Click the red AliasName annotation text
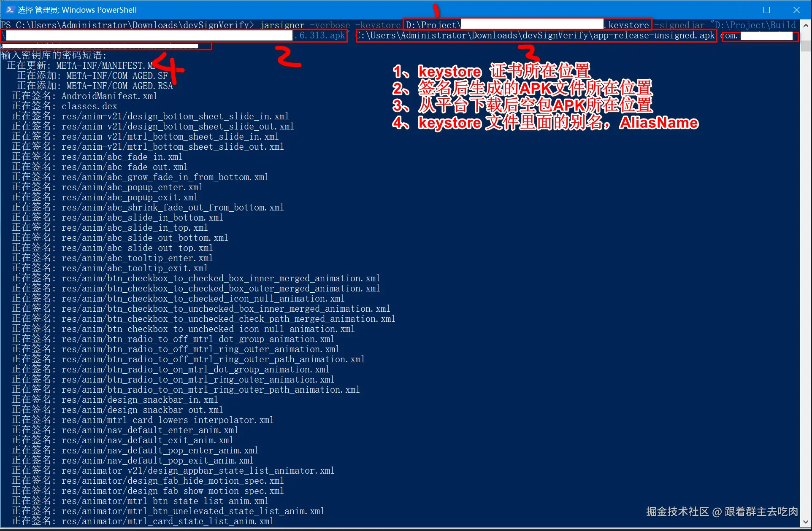The width and height of the screenshot is (812, 531). pyautogui.click(x=658, y=123)
